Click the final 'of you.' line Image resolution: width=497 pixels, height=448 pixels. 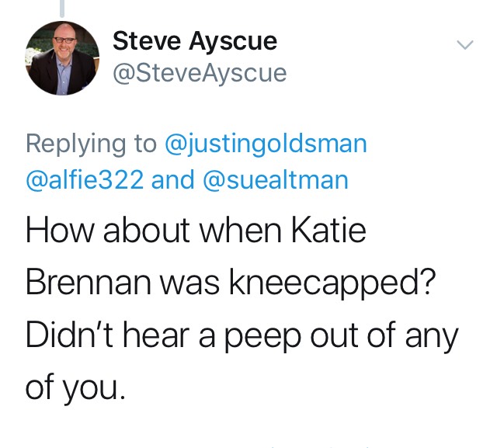[x=75, y=386]
